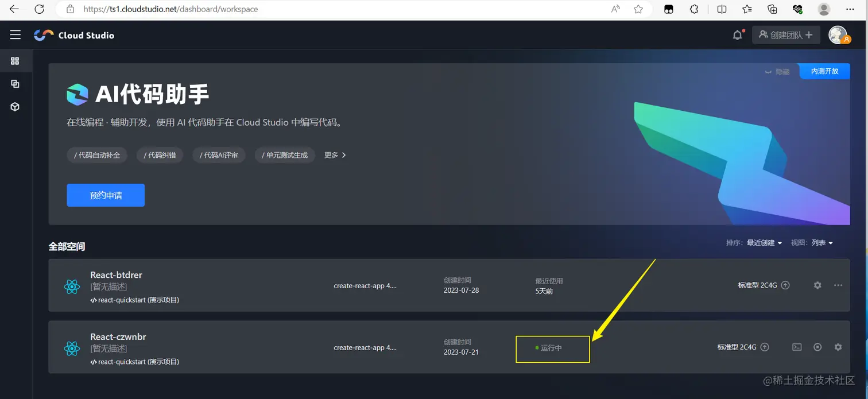Select the 单元测试生成 tag
The width and height of the screenshot is (868, 399).
[x=284, y=155]
